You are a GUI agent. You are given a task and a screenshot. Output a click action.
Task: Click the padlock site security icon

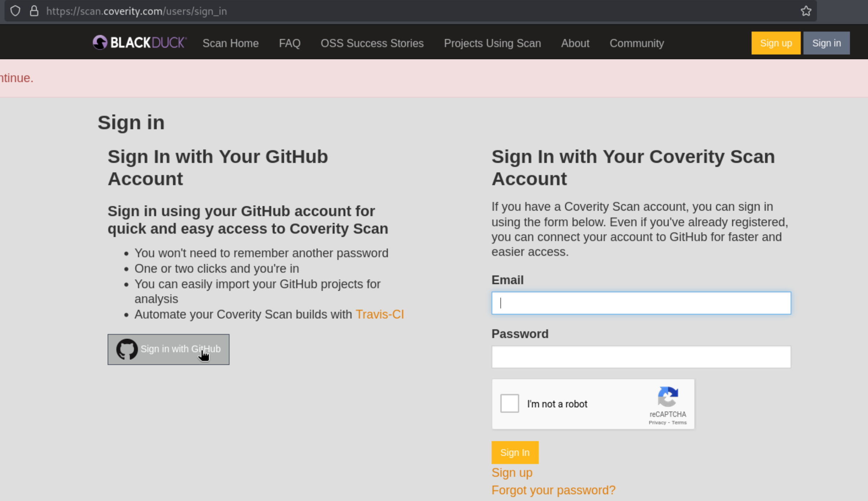[34, 11]
